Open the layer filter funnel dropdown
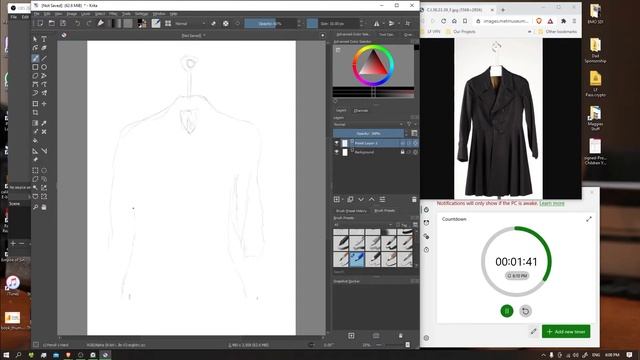Image resolution: width=640 pixels, height=360 pixels. (410, 124)
